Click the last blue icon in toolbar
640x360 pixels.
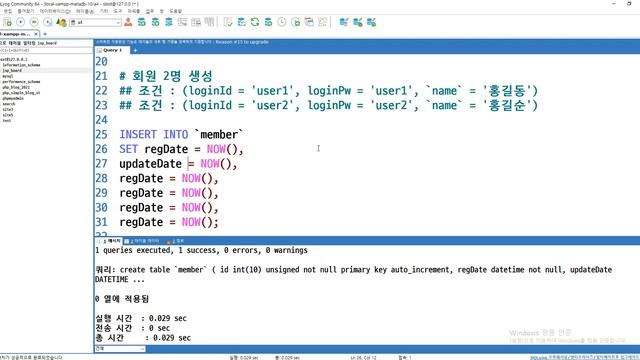click(x=371, y=22)
